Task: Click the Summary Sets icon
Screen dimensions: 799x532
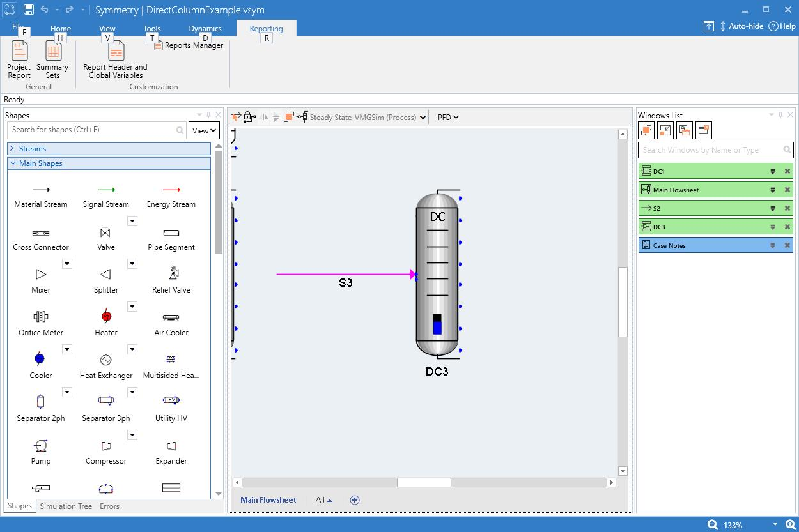Action: point(52,51)
